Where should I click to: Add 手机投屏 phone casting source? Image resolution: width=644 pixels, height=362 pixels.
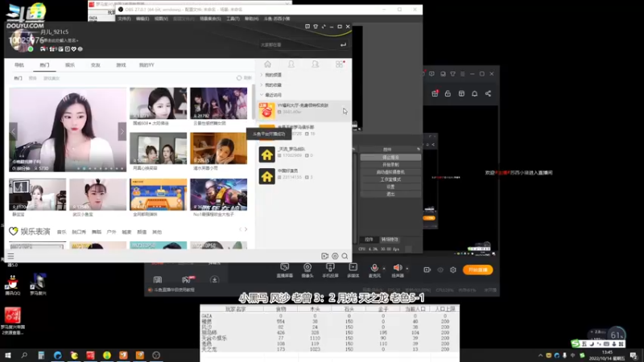[330, 270]
